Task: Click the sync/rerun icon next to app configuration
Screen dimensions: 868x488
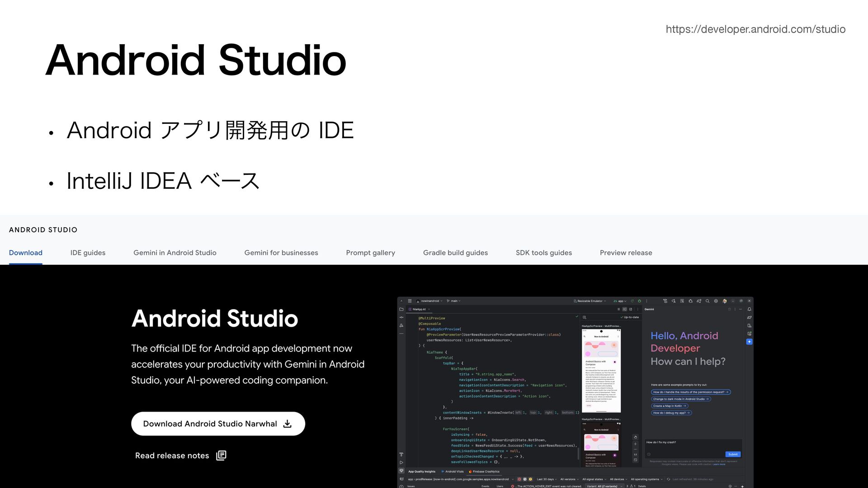Action: click(x=632, y=301)
